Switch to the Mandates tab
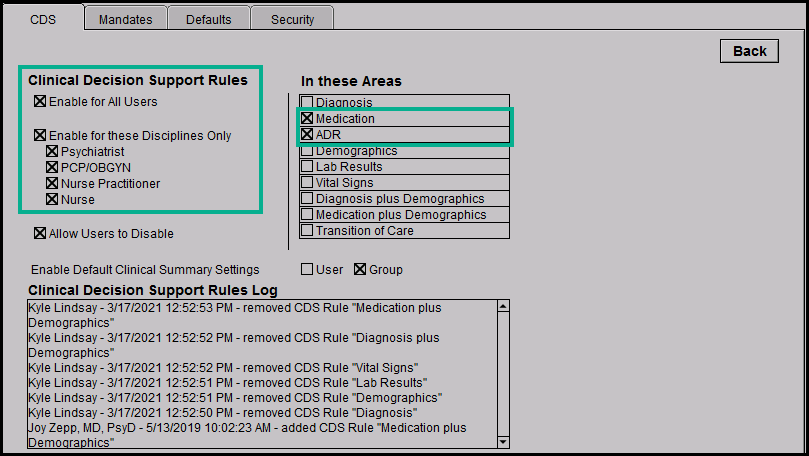809x456 pixels. [x=124, y=19]
